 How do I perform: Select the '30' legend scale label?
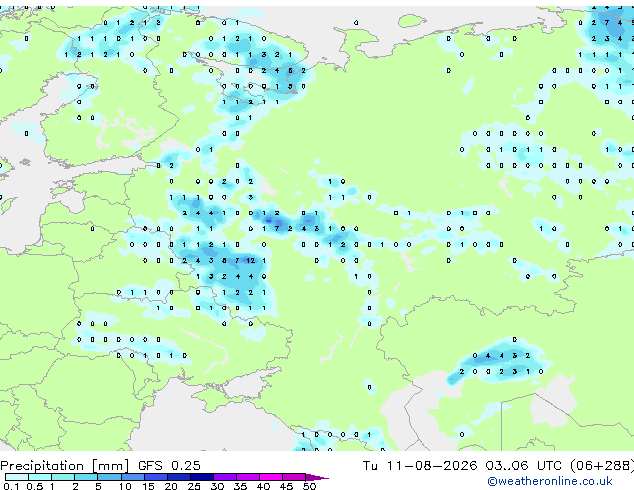[217, 486]
